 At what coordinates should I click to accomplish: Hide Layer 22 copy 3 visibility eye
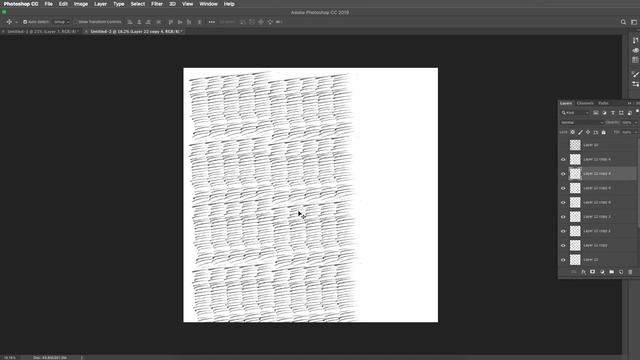(x=563, y=217)
